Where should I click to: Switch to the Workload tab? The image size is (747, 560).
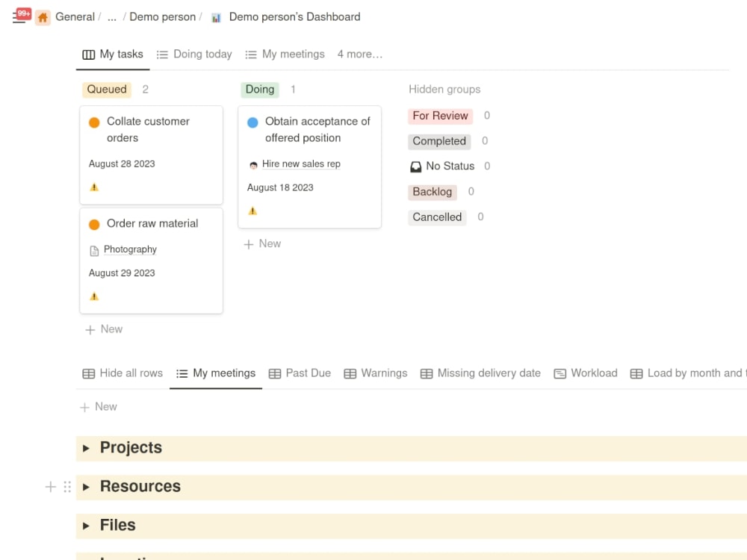pyautogui.click(x=586, y=373)
